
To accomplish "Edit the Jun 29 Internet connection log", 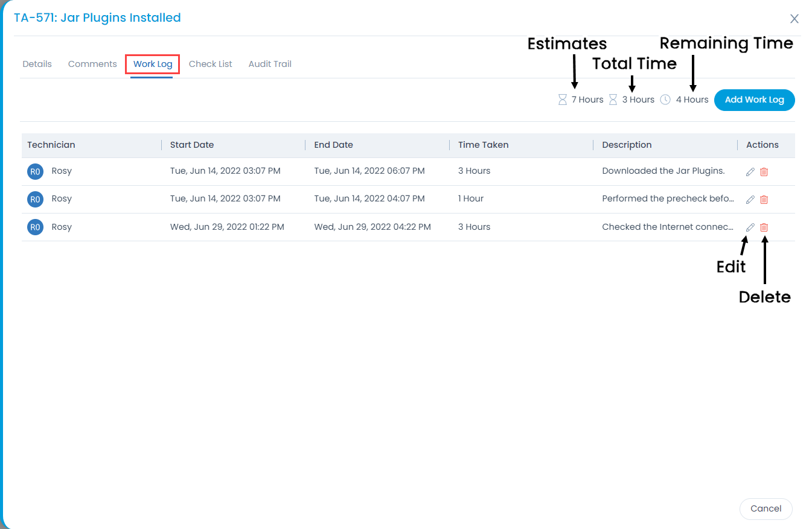I will 750,227.
